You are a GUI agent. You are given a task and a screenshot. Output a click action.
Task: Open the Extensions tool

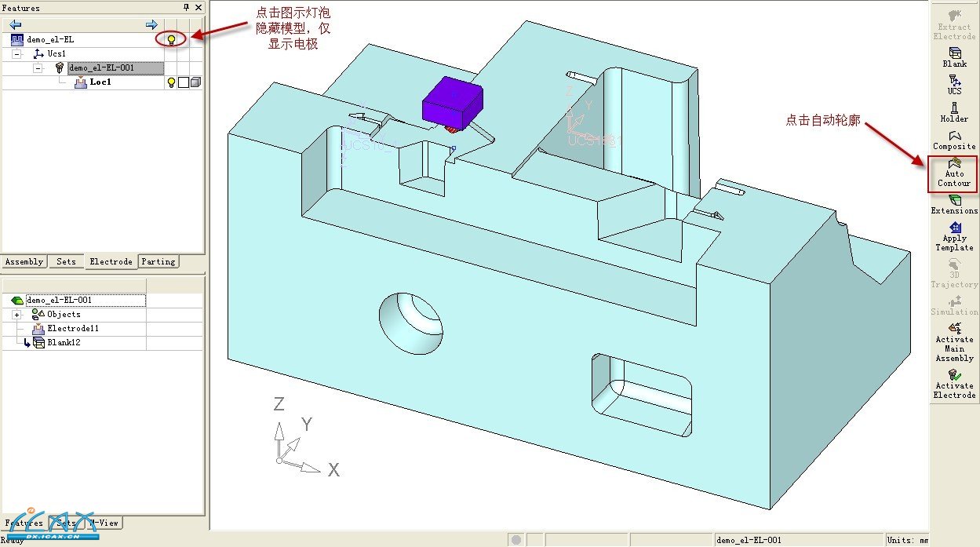coord(954,204)
